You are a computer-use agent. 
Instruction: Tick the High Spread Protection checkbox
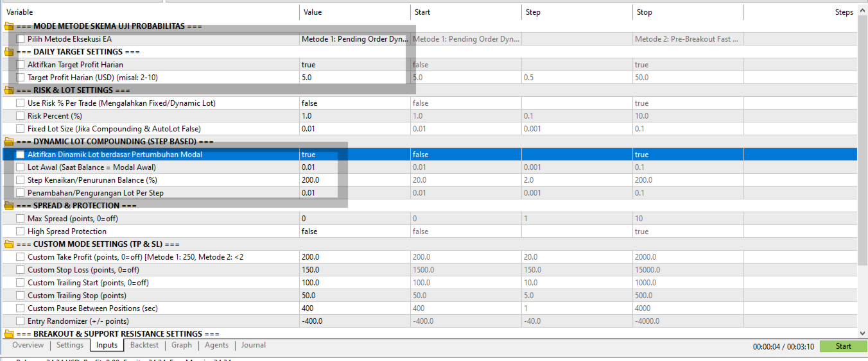point(21,231)
